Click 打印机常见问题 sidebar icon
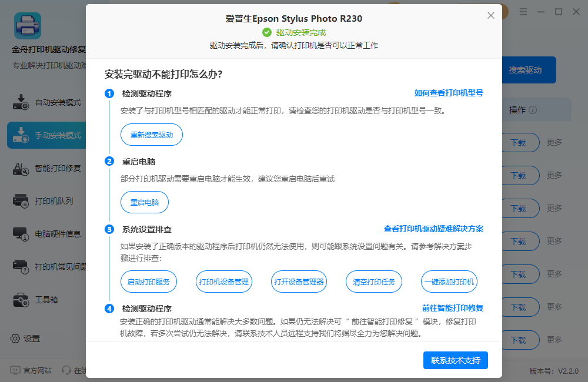 click(x=21, y=267)
